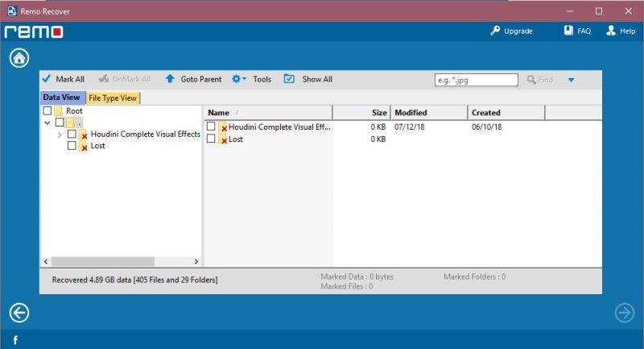644x349 pixels.
Task: Click the Find magnifier icon
Action: tap(531, 79)
